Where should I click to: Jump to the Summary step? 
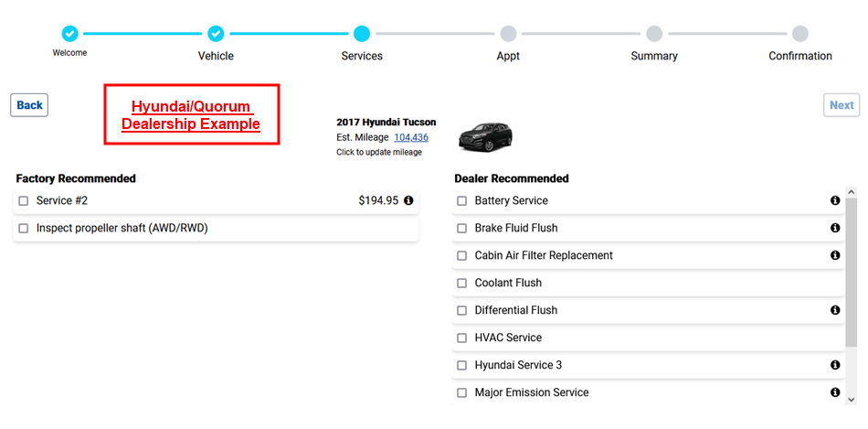(x=654, y=34)
